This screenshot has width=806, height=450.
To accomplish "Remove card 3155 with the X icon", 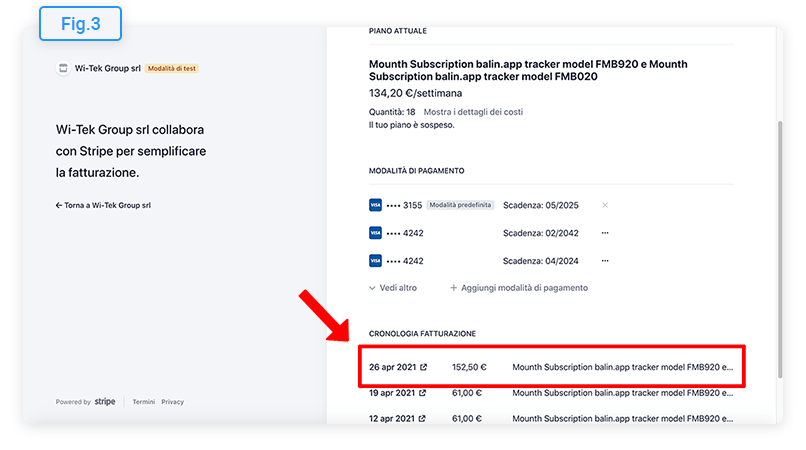I will tap(605, 205).
